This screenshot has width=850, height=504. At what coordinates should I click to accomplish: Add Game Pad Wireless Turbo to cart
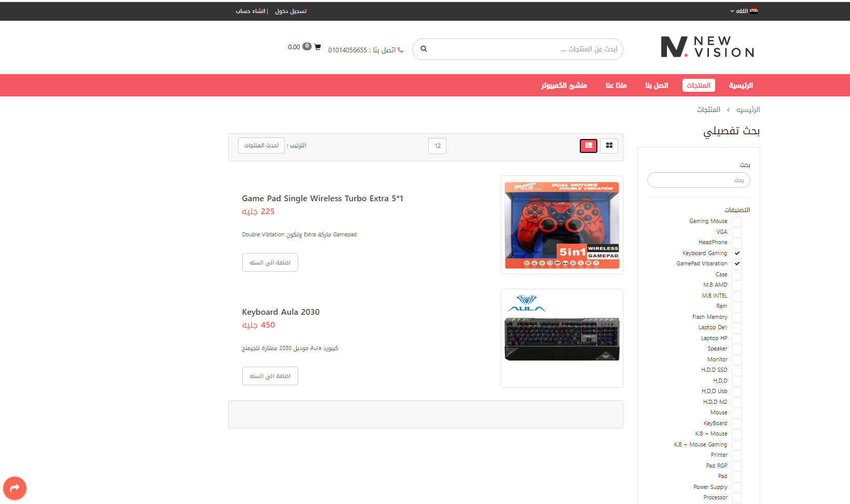(270, 262)
